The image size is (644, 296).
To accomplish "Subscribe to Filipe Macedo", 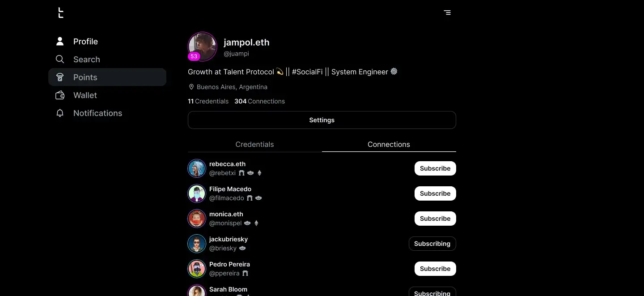I will click(435, 193).
